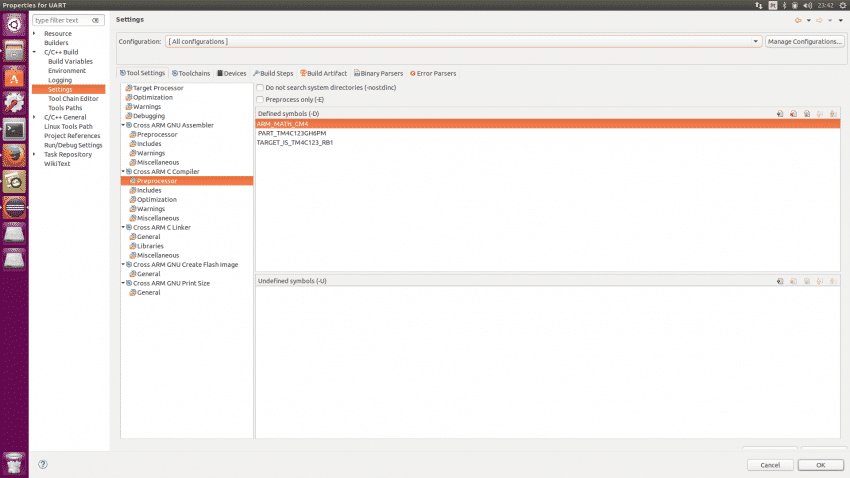Collapse Cross ARM C Linker group
Viewport: 850px width, 478px height.
(123, 227)
